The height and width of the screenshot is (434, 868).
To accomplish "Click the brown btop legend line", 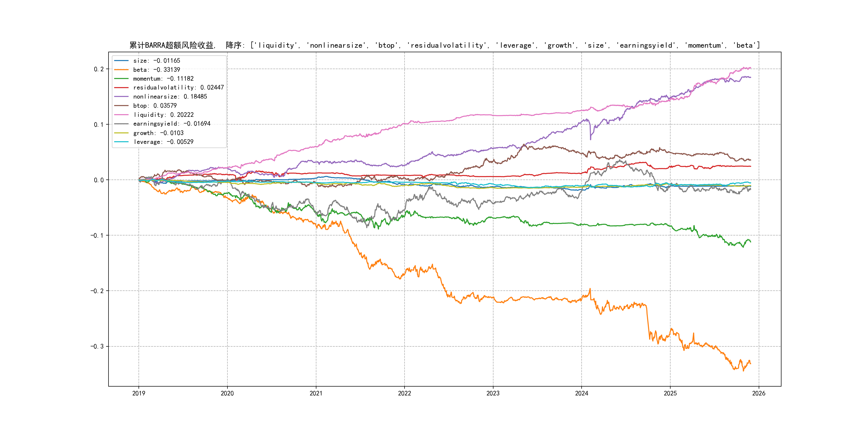I will coord(121,106).
